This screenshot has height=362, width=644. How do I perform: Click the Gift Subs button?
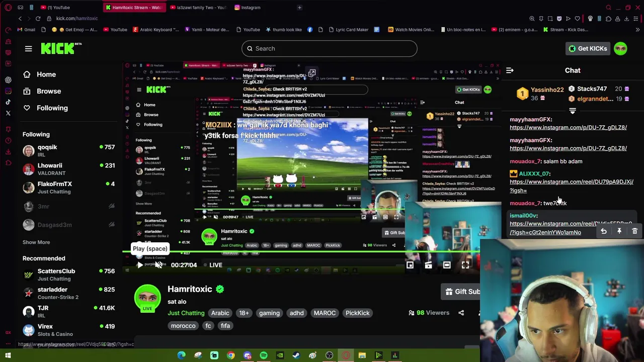coord(460,292)
